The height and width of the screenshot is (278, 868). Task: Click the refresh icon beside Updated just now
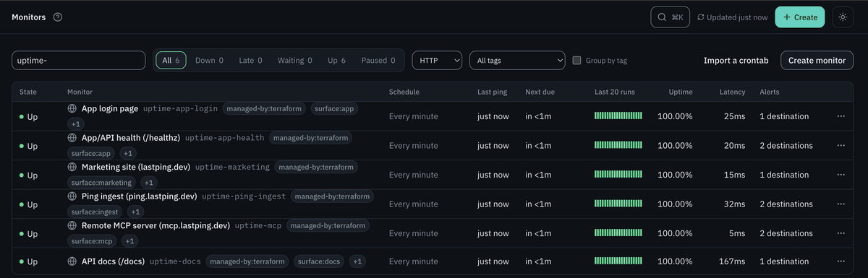click(701, 17)
